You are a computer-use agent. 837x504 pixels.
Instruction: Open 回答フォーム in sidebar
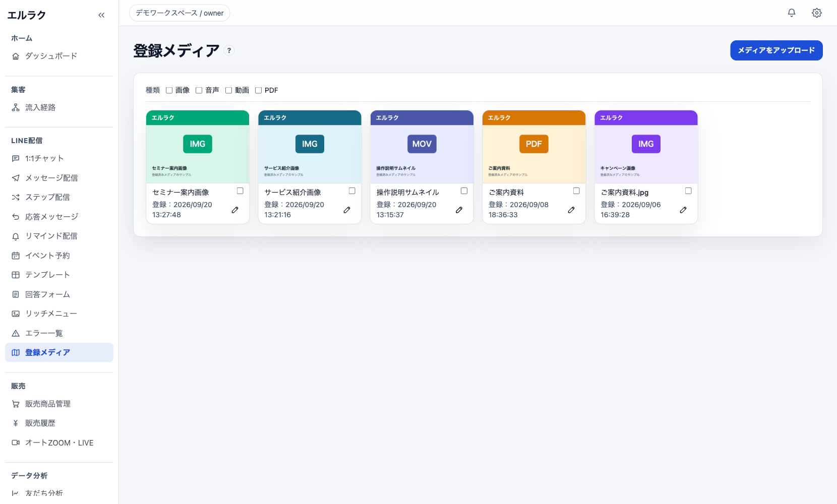[59, 294]
